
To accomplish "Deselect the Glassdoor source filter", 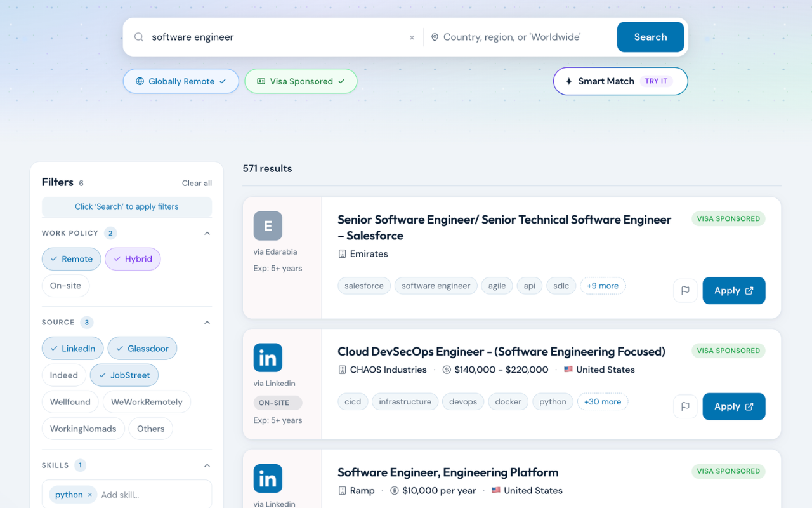I will pos(142,348).
